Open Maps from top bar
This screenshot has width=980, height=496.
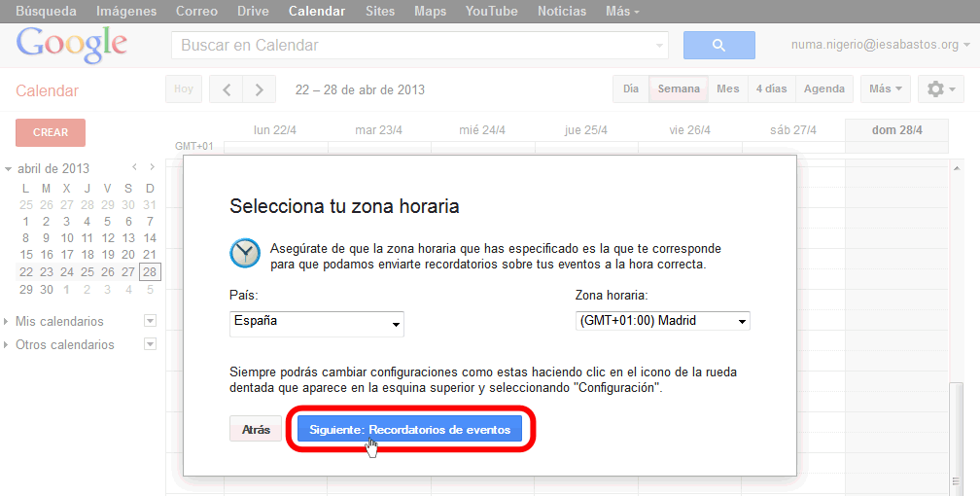coord(430,12)
